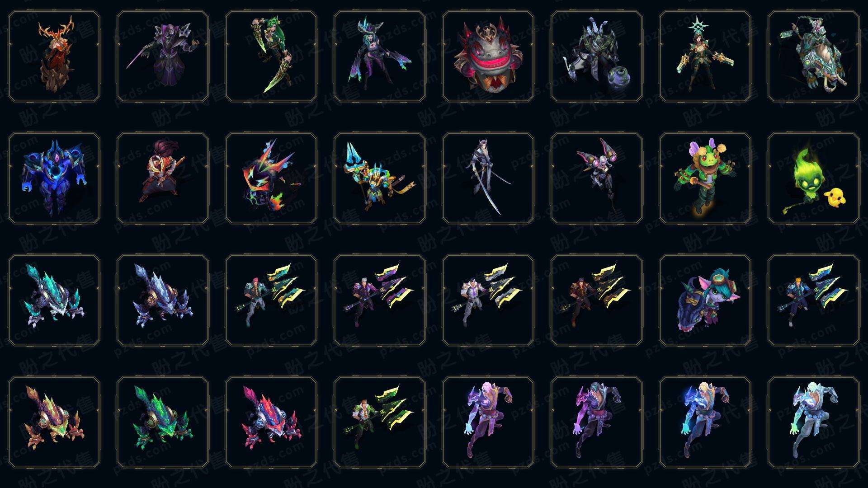Select the teal-haired yordle with goggles

click(x=705, y=300)
